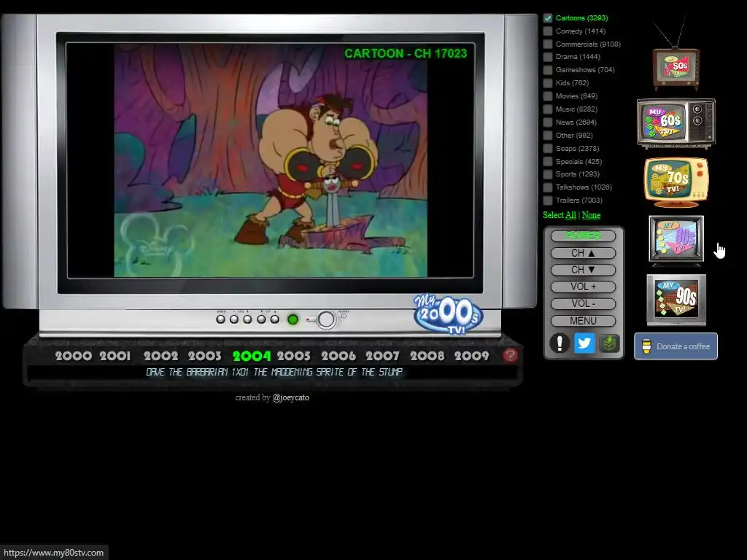
Task: Select year 2007 tab
Action: coord(382,356)
